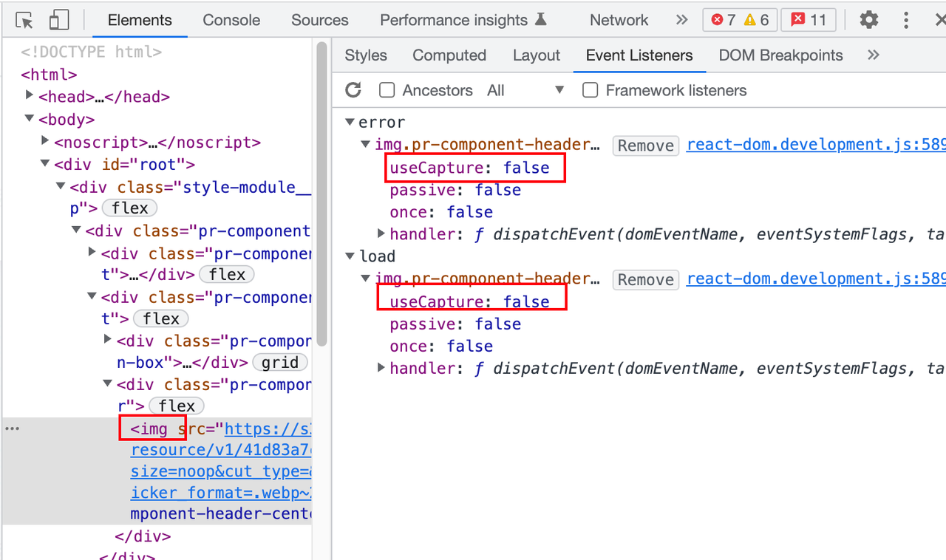This screenshot has height=560, width=946.
Task: Collapse the img listener under error
Action: (x=366, y=145)
